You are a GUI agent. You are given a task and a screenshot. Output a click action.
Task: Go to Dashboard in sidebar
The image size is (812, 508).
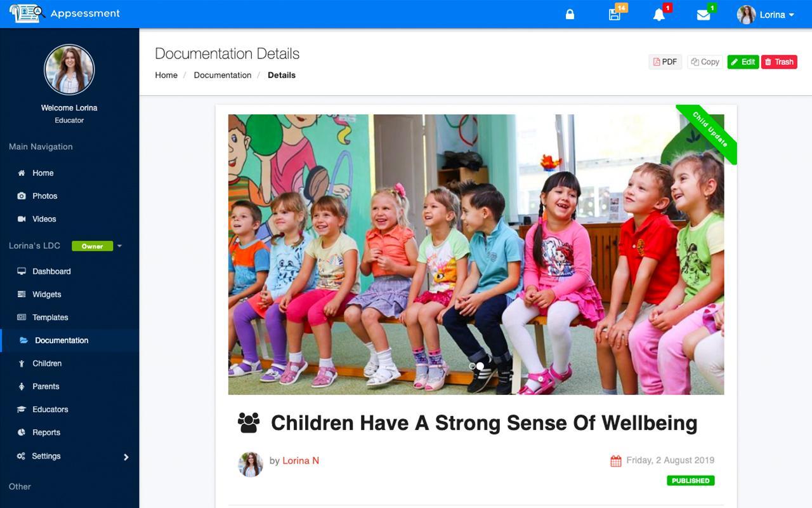pyautogui.click(x=52, y=271)
